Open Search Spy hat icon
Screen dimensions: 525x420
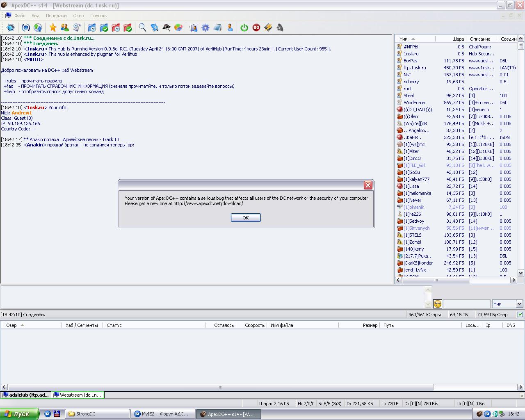pos(167,27)
